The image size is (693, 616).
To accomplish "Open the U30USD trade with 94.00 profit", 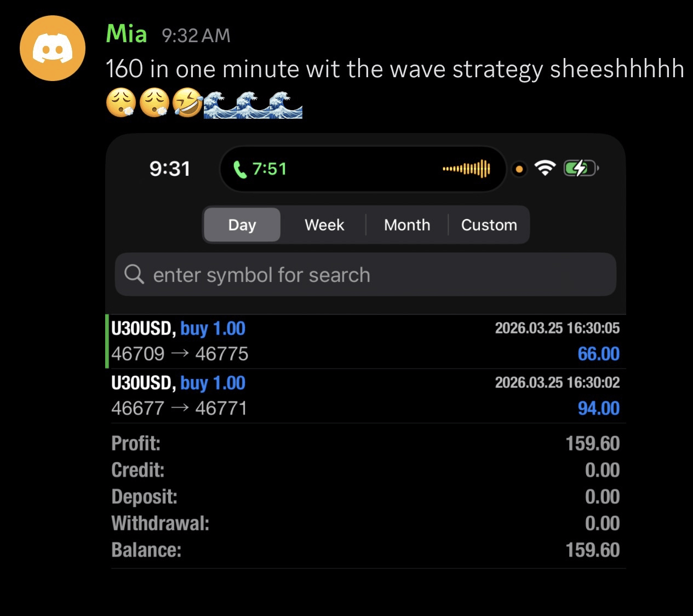I will click(365, 395).
